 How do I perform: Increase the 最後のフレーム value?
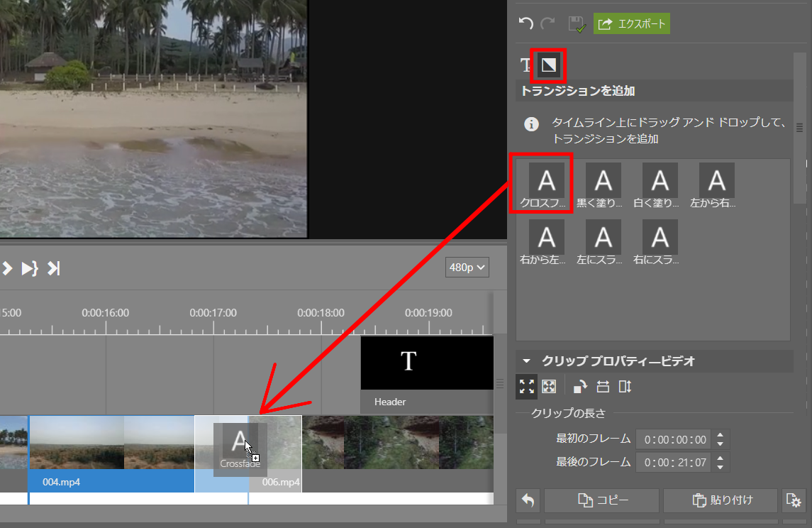(721, 458)
